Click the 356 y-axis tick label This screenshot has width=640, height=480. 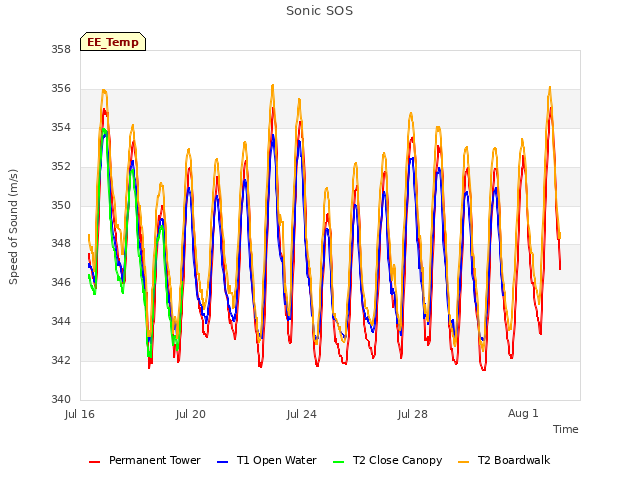(61, 89)
